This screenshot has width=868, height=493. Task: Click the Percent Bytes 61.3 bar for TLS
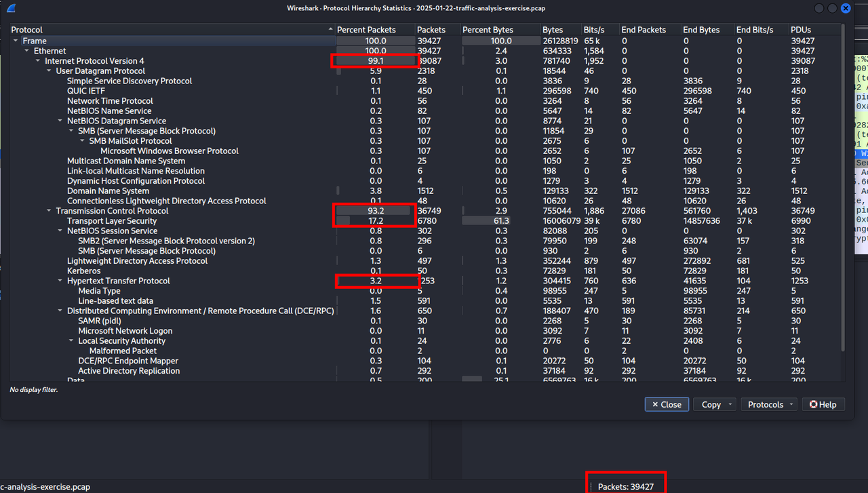tap(486, 221)
